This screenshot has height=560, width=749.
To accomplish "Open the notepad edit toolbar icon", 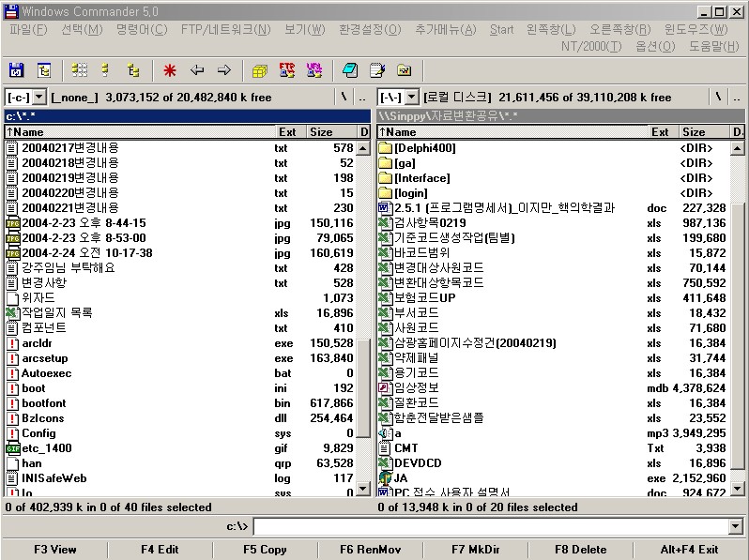I will (x=377, y=70).
